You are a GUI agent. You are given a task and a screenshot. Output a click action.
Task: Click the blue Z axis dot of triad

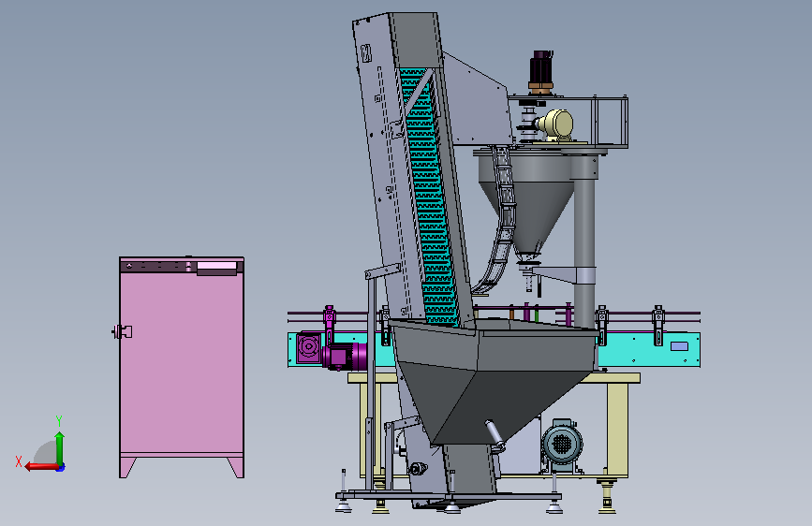pyautogui.click(x=61, y=467)
